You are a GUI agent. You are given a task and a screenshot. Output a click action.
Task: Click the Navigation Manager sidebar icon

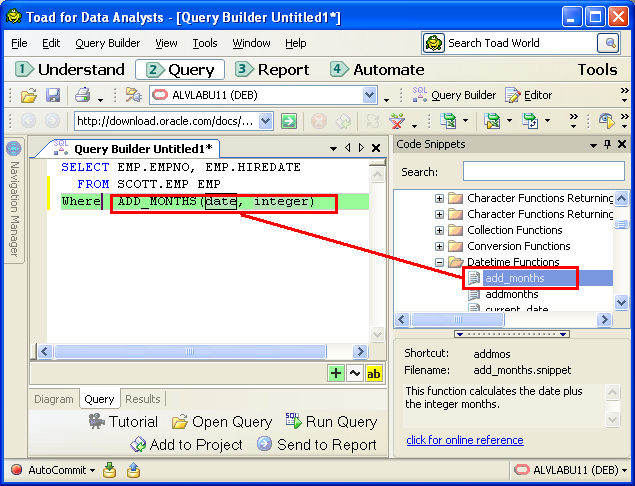coord(14,148)
